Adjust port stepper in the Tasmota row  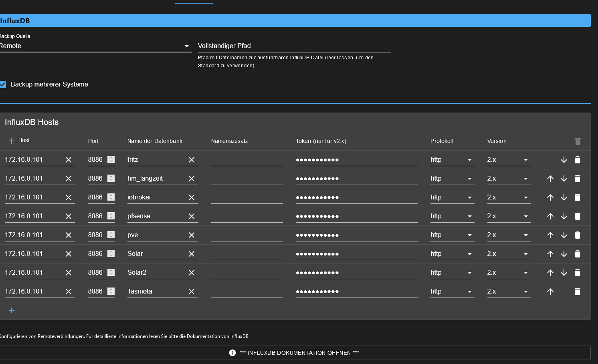tap(111, 291)
